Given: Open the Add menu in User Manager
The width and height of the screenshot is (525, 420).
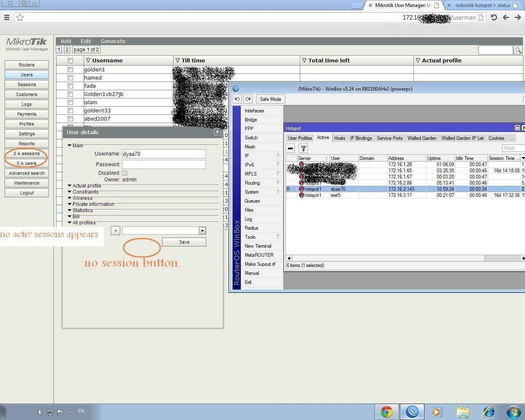Looking at the screenshot, I should pyautogui.click(x=66, y=41).
